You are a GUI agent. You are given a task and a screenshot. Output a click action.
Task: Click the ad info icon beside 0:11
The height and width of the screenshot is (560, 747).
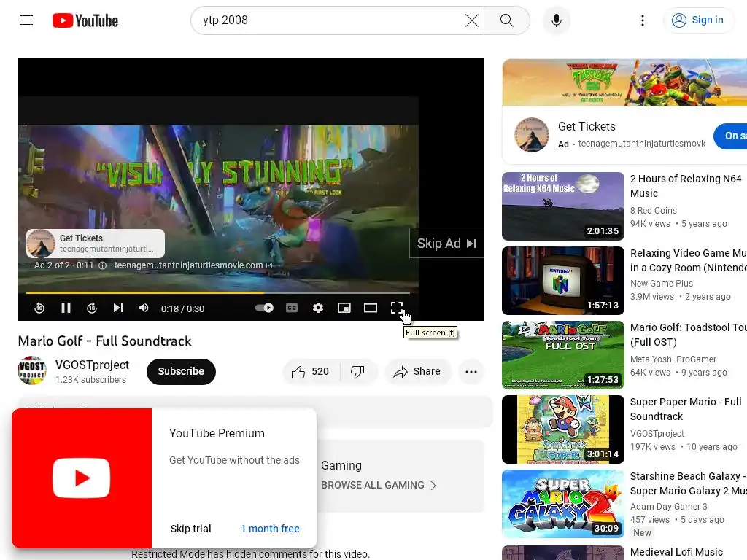(x=102, y=265)
